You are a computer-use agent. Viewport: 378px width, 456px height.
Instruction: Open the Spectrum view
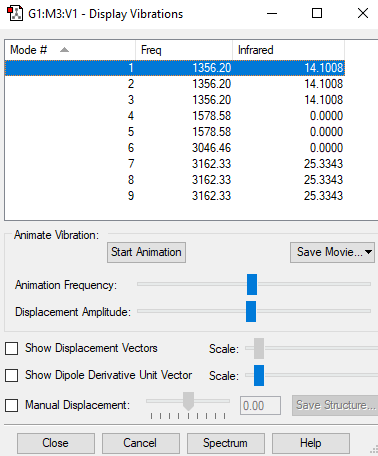coord(226,443)
